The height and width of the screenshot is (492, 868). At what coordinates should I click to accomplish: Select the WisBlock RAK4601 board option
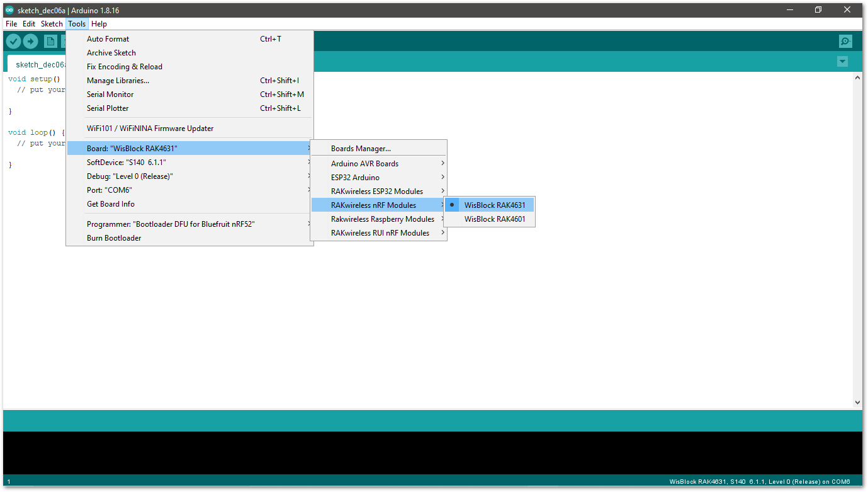[490, 219]
